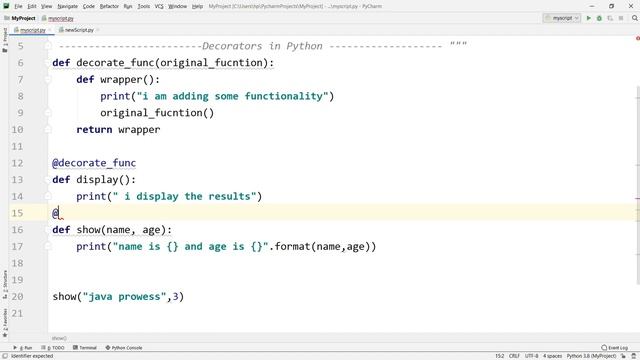This screenshot has width=640, height=360.
Task: Click the @decorate_func decorator on line 12
Action: (x=94, y=163)
